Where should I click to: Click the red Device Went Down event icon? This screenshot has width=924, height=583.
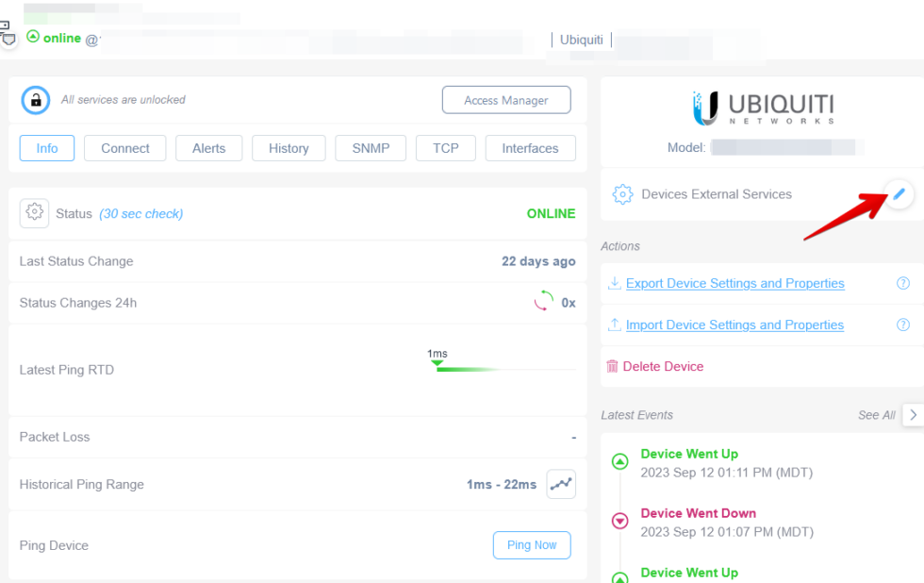[619, 521]
